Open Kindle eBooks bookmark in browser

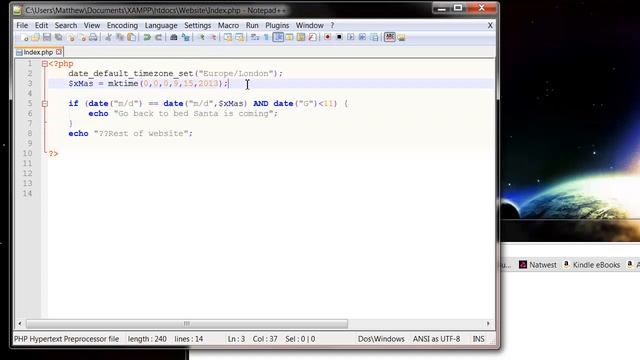click(592, 265)
